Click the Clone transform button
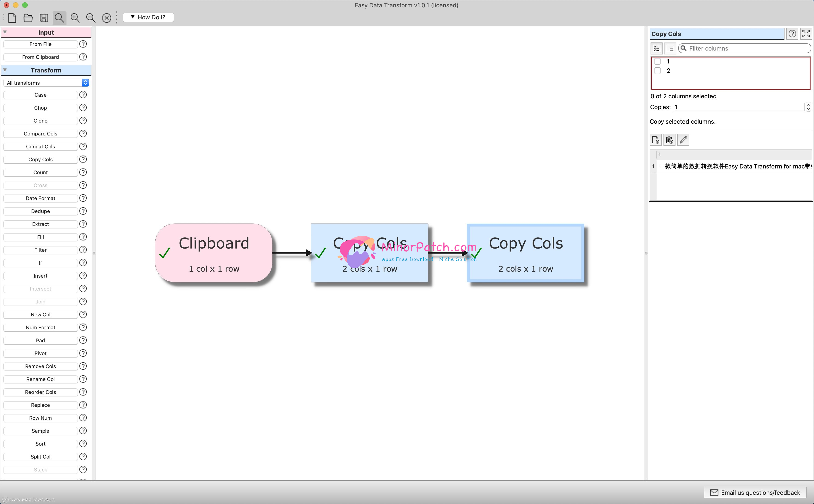 coord(40,121)
